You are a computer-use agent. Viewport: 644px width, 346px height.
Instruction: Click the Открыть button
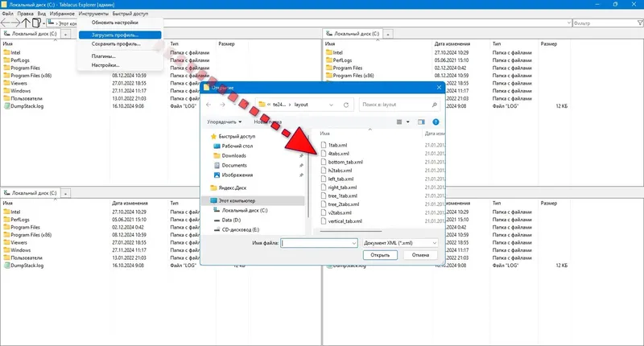(x=380, y=255)
